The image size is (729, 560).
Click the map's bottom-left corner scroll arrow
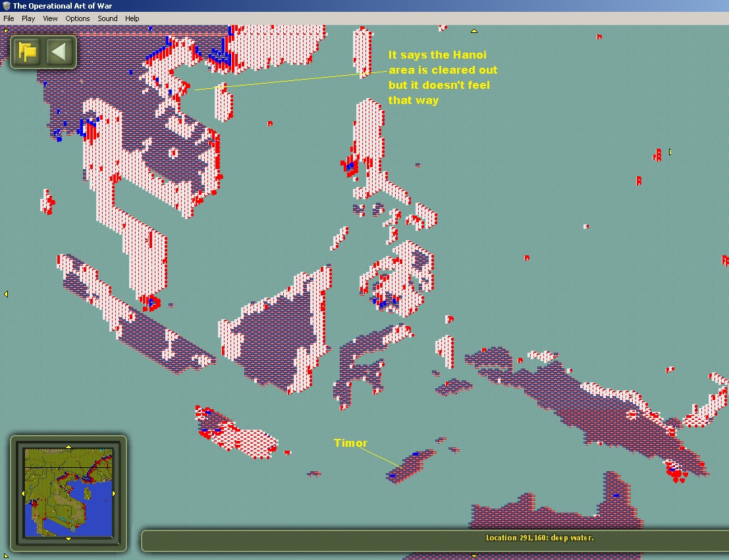pyautogui.click(x=5, y=555)
